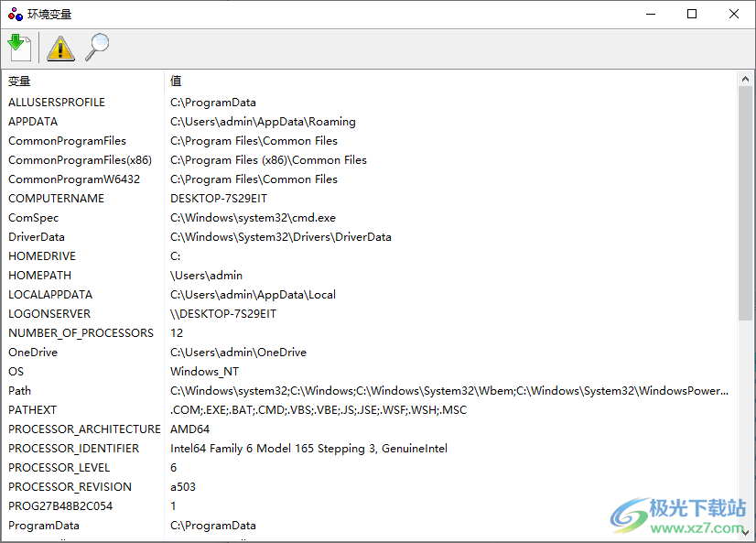Image resolution: width=756 pixels, height=543 pixels.
Task: Click the scrollbar up arrow
Action: [x=744, y=79]
